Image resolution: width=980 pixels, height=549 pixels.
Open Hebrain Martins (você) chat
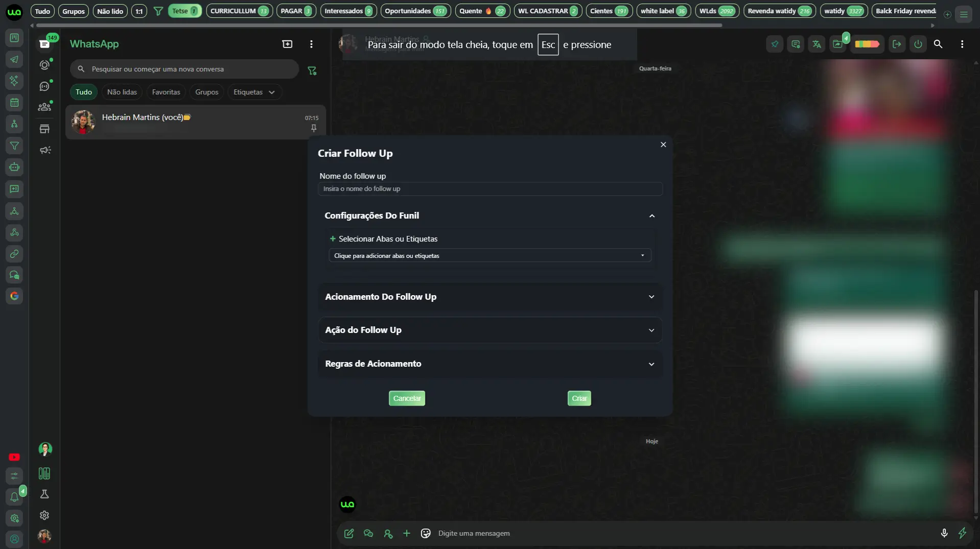196,122
